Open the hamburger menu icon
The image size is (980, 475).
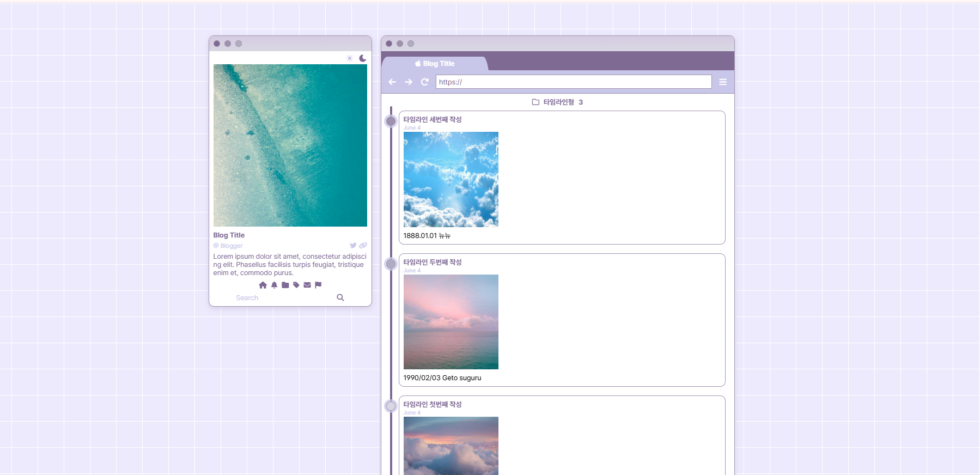pyautogui.click(x=723, y=82)
